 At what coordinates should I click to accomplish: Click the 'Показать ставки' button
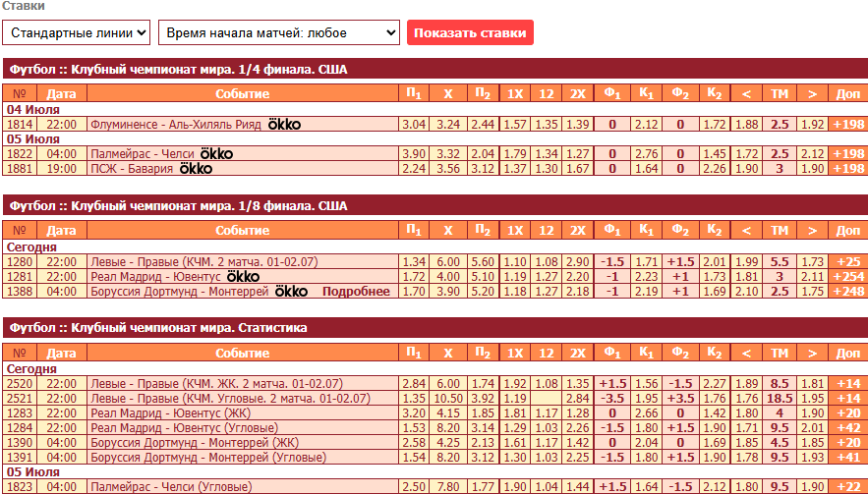tap(470, 32)
